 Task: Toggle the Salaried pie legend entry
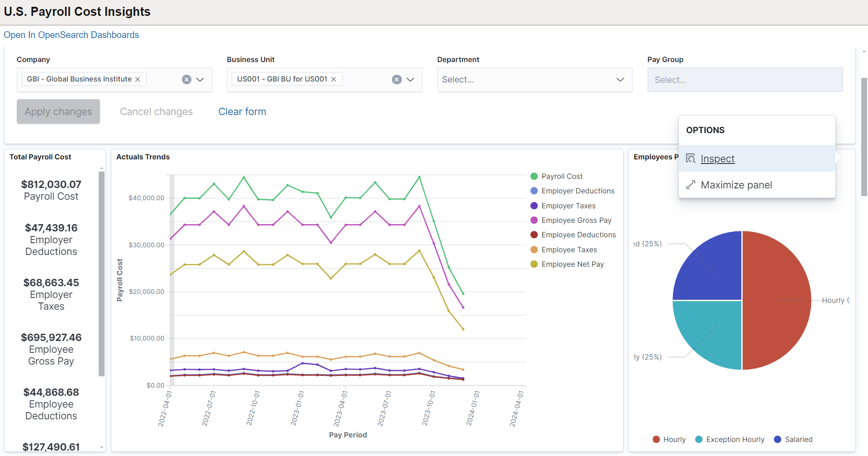tap(793, 439)
